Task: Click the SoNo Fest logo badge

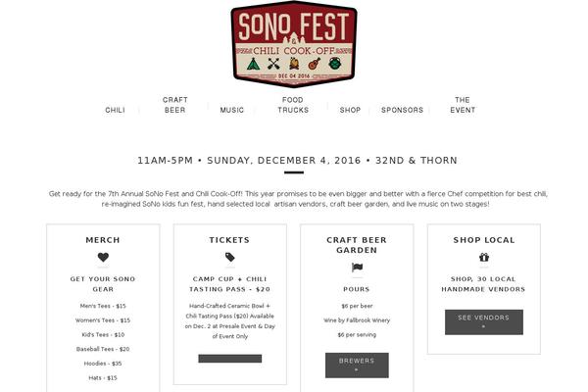Action: (294, 44)
